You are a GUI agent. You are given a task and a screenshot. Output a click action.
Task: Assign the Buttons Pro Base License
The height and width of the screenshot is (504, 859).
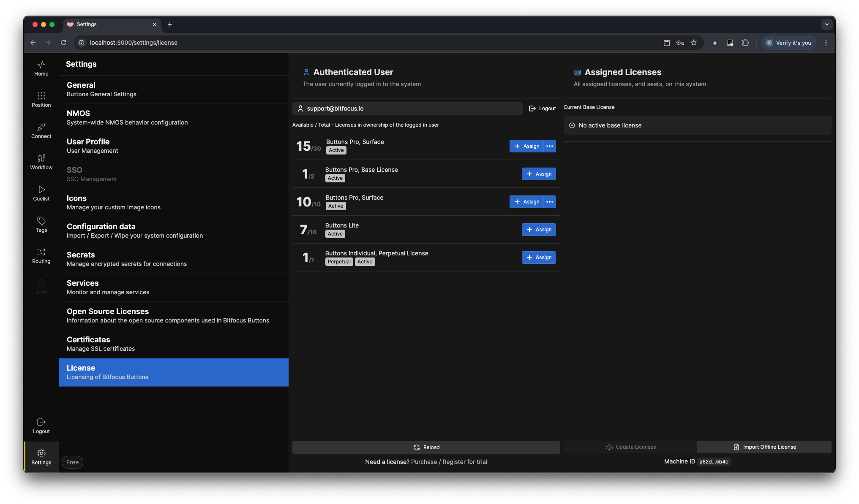click(539, 174)
